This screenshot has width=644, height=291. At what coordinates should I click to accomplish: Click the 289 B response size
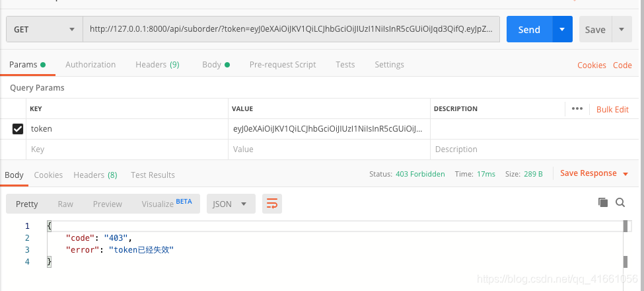coord(533,175)
